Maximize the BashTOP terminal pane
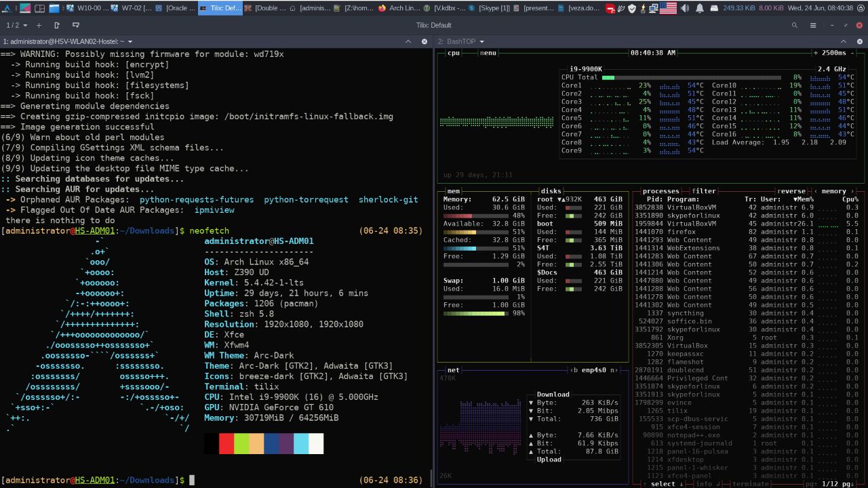The height and width of the screenshot is (488, 868). tap(844, 41)
